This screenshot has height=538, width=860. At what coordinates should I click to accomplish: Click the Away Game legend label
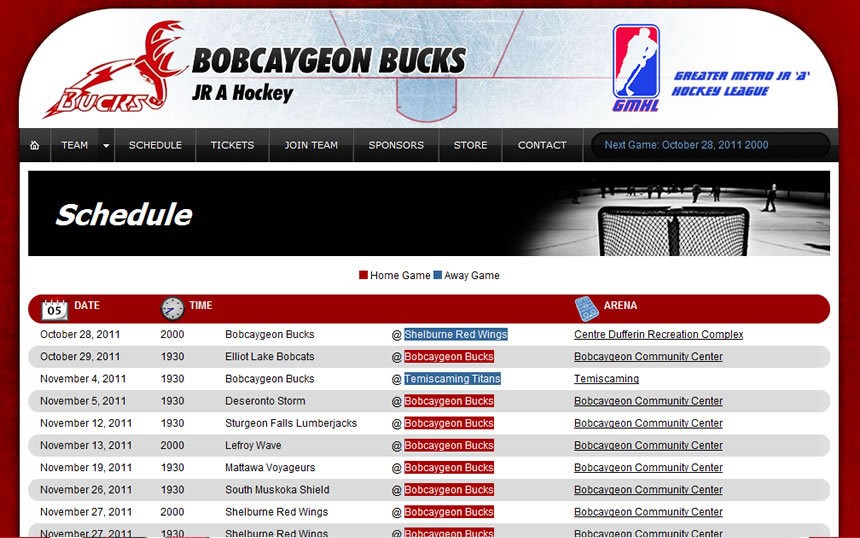tap(472, 275)
